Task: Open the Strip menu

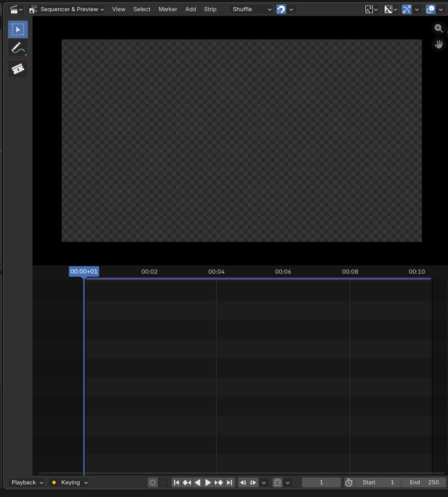Action: point(210,9)
